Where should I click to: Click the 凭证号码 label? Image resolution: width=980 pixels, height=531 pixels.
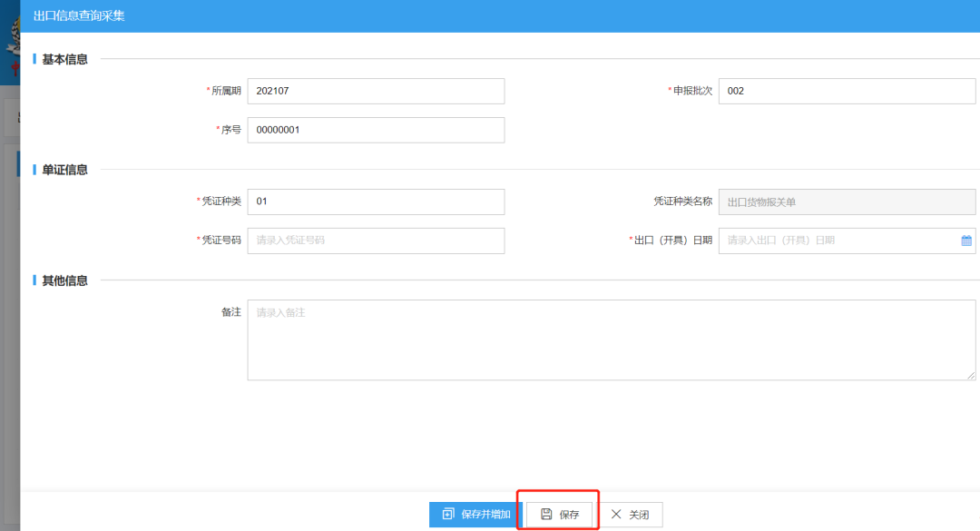[x=221, y=241]
